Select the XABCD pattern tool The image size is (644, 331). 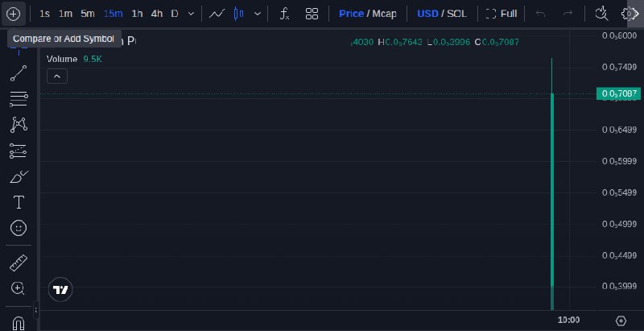pyautogui.click(x=19, y=125)
